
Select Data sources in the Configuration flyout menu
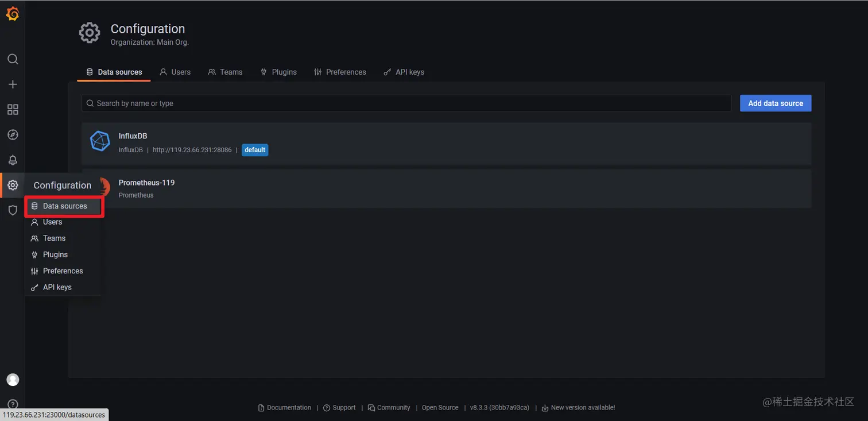tap(64, 206)
